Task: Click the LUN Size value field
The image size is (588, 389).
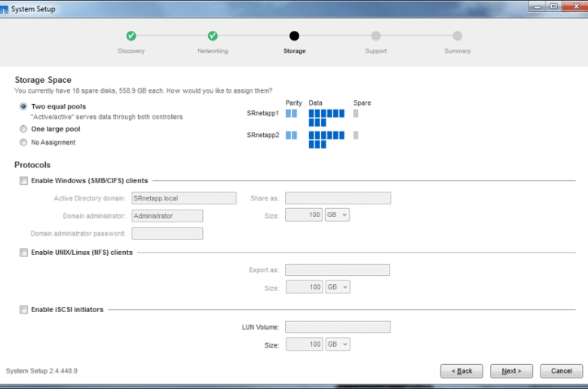Action: [x=304, y=345]
